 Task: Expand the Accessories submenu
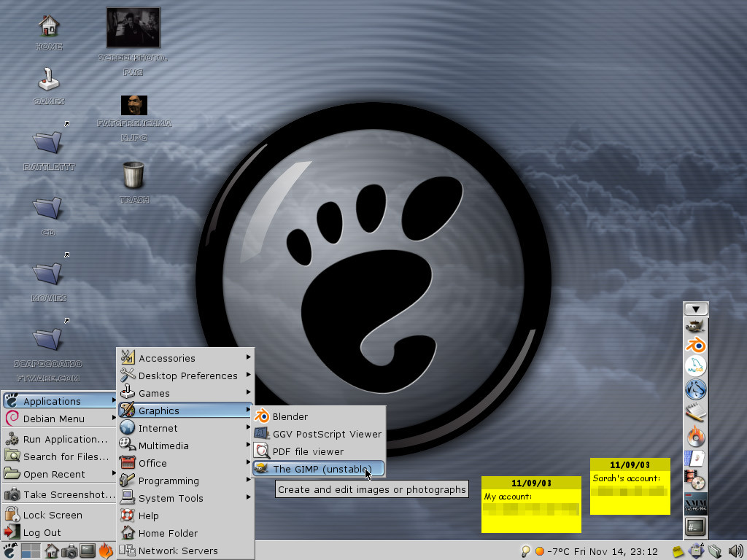coord(185,357)
